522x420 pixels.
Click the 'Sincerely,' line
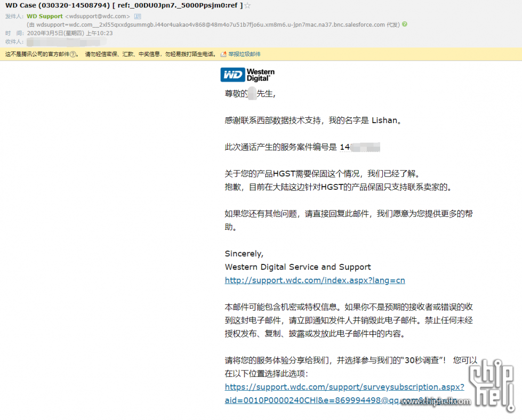tap(244, 254)
